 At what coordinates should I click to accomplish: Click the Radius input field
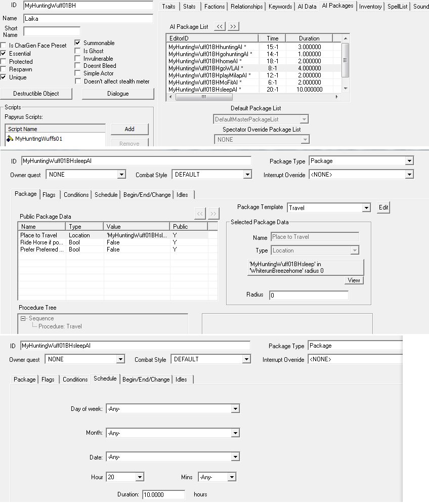pyautogui.click(x=308, y=295)
